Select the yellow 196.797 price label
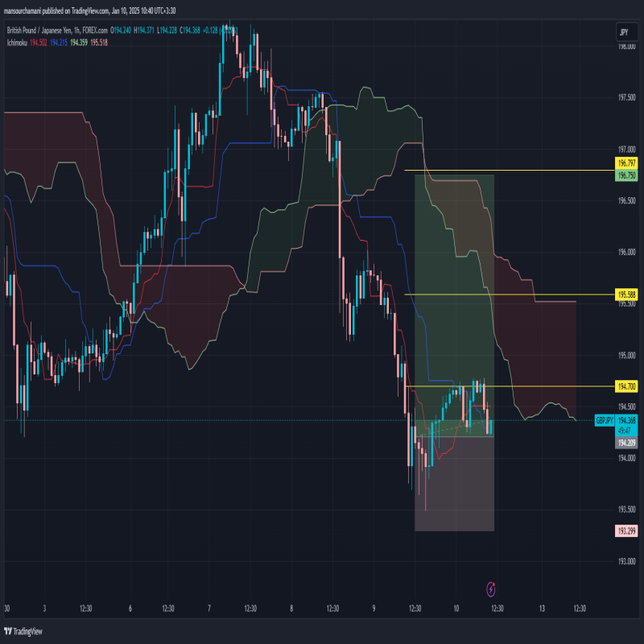This screenshot has width=644, height=644. [626, 163]
